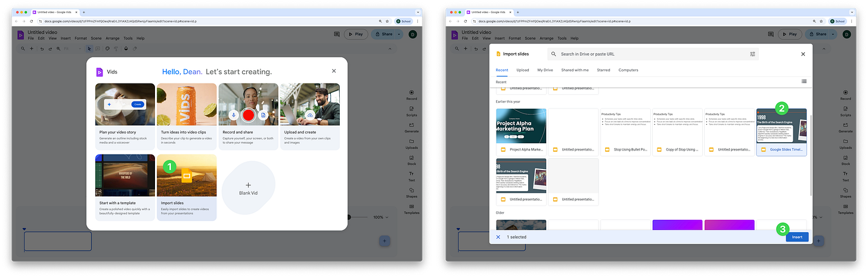This screenshot has width=868, height=277.
Task: Open Stock in the right screenshot sidebar
Action: (845, 160)
